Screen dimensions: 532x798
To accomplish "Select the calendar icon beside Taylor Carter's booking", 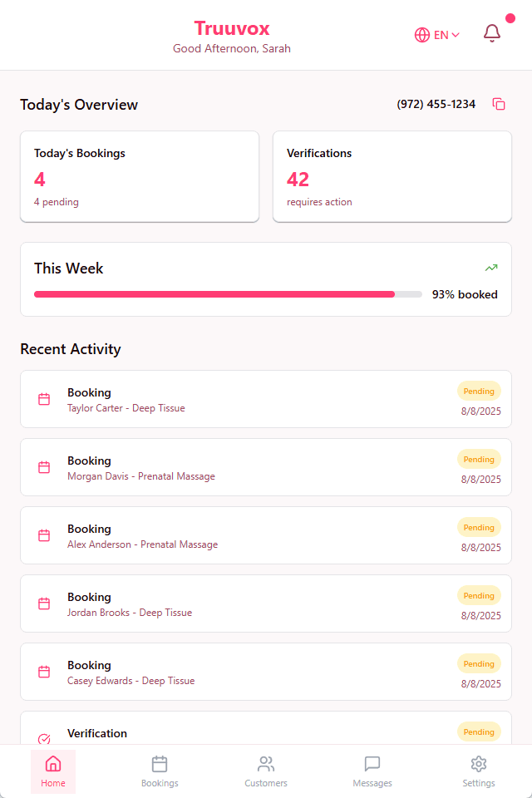I will (44, 399).
